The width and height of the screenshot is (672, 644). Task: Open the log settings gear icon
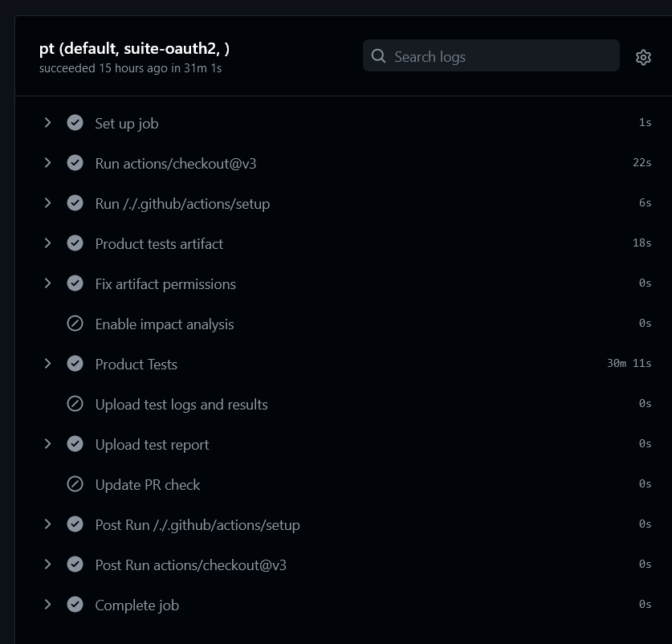[x=643, y=57]
